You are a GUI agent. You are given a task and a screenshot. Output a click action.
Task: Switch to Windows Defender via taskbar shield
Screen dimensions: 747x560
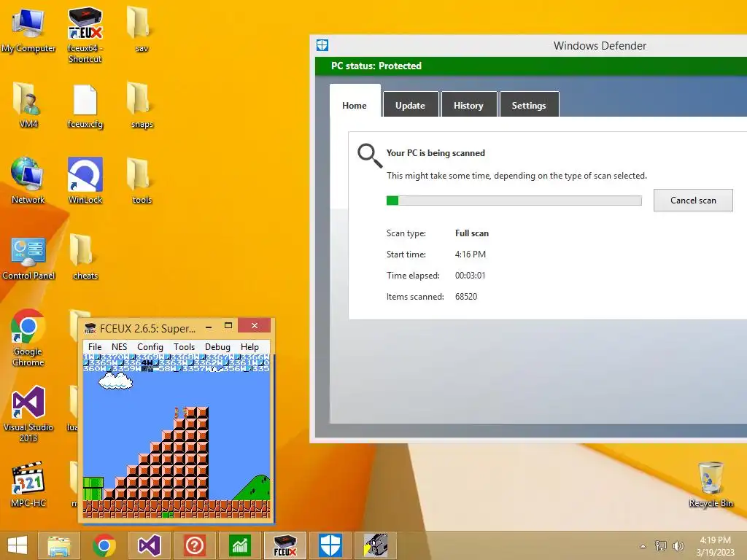pyautogui.click(x=330, y=545)
